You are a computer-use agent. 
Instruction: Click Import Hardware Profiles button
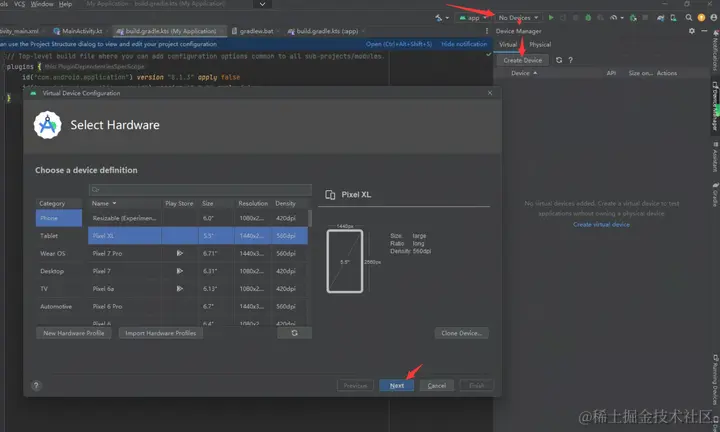coord(161,333)
